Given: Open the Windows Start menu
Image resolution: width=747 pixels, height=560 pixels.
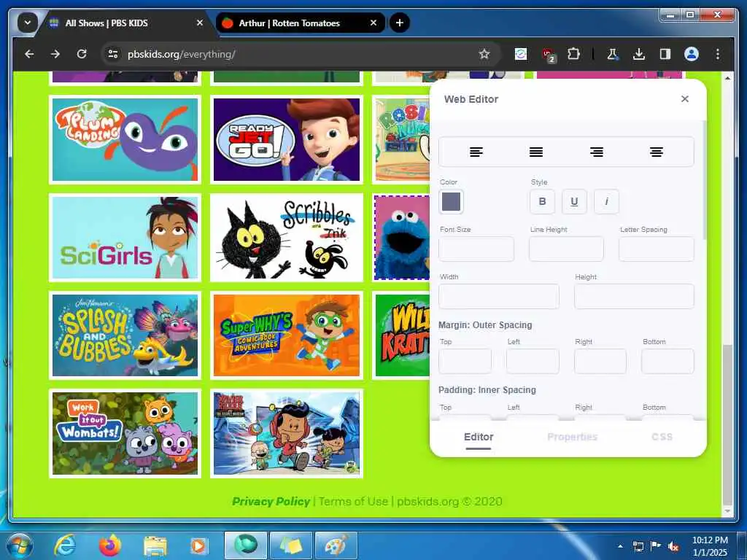Looking at the screenshot, I should 19,545.
